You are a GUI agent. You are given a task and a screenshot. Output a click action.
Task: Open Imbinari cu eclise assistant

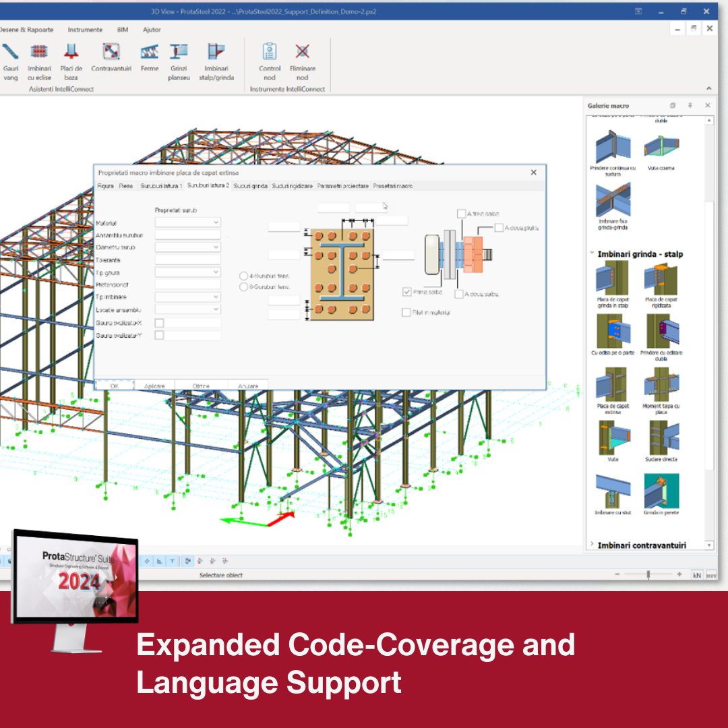click(39, 62)
